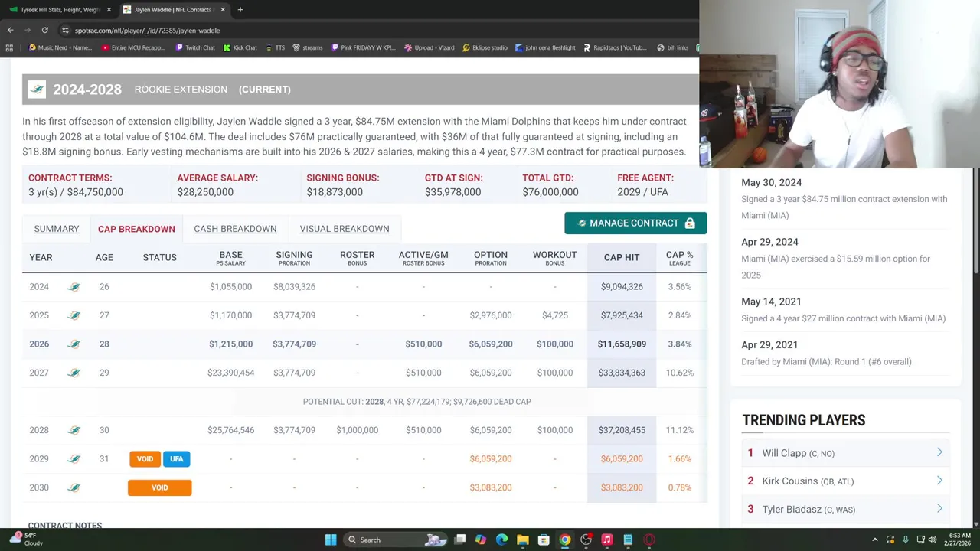Screen dimensions: 980x551
Task: Open the apps grid in bookmarks bar
Action: click(x=9, y=47)
